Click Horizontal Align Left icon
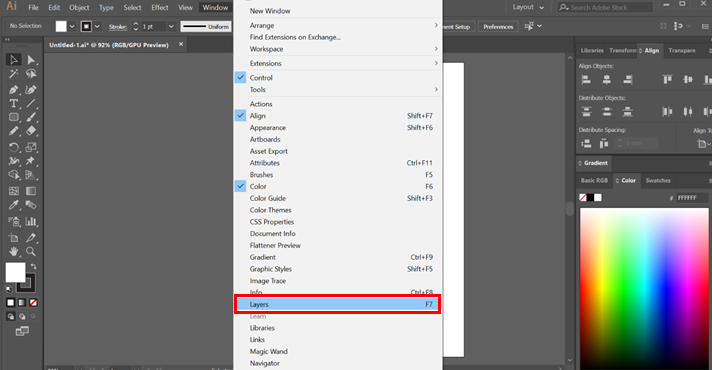 586,80
